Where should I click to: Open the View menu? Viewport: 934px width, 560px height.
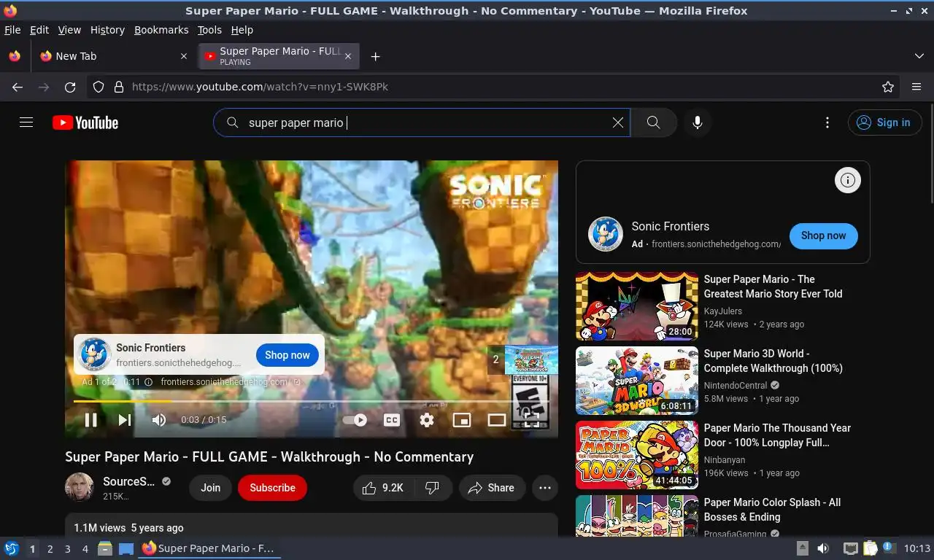point(69,30)
